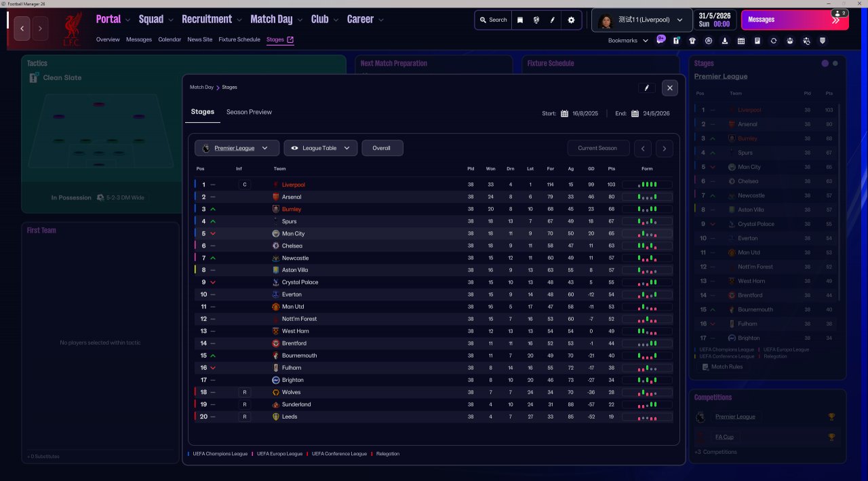Open settings gear in top bar
The width and height of the screenshot is (868, 481).
click(x=571, y=20)
